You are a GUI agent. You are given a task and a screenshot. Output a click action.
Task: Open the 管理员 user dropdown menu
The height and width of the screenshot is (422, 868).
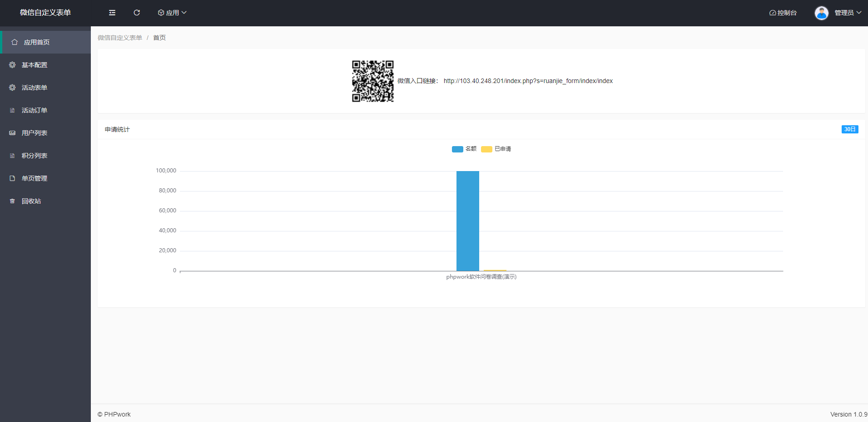tap(848, 13)
